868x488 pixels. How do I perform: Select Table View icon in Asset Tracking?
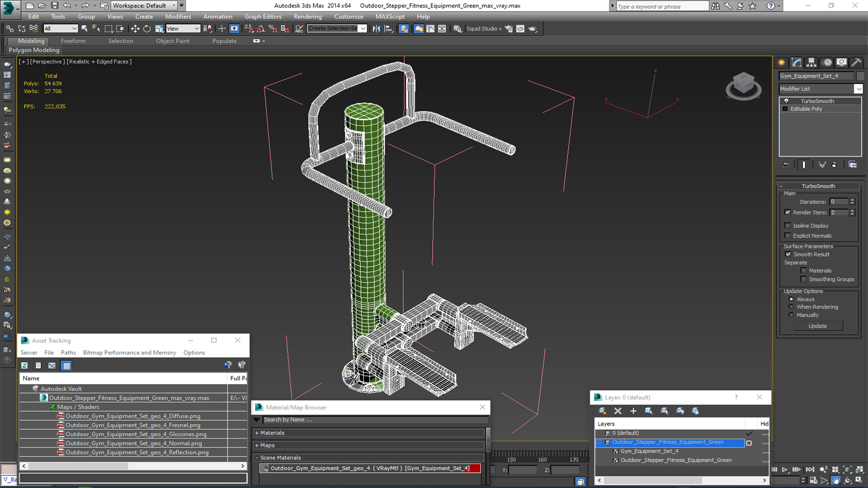click(66, 366)
